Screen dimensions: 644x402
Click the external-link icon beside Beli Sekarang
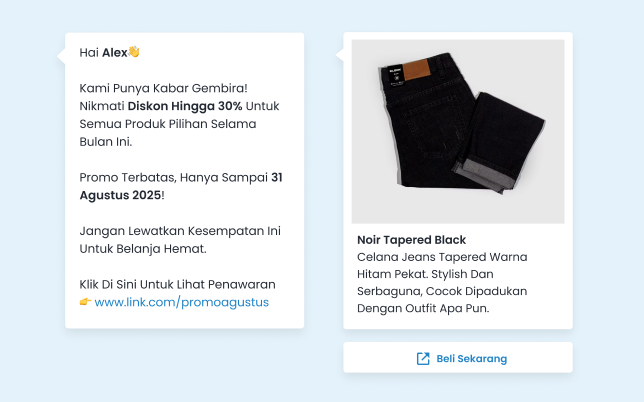(x=423, y=358)
